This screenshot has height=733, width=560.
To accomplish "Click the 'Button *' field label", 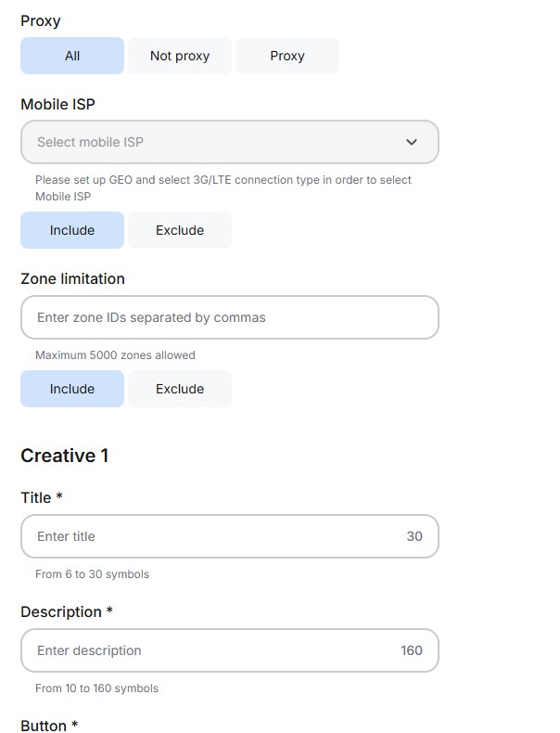I will 49,726.
